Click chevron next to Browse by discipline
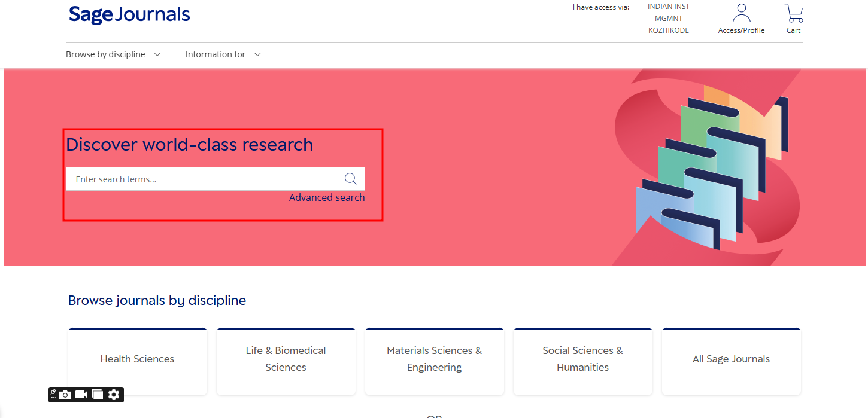The width and height of the screenshot is (868, 418). click(x=157, y=54)
